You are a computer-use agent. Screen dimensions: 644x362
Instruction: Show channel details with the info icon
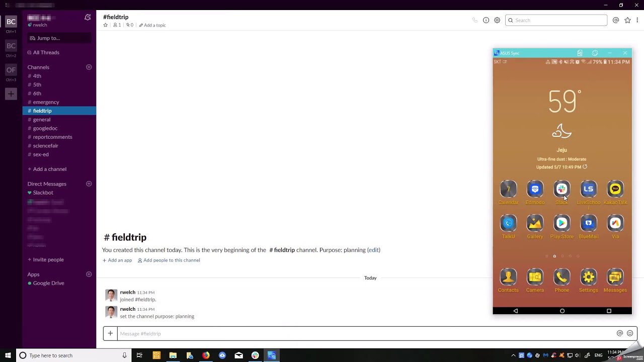pos(486,20)
